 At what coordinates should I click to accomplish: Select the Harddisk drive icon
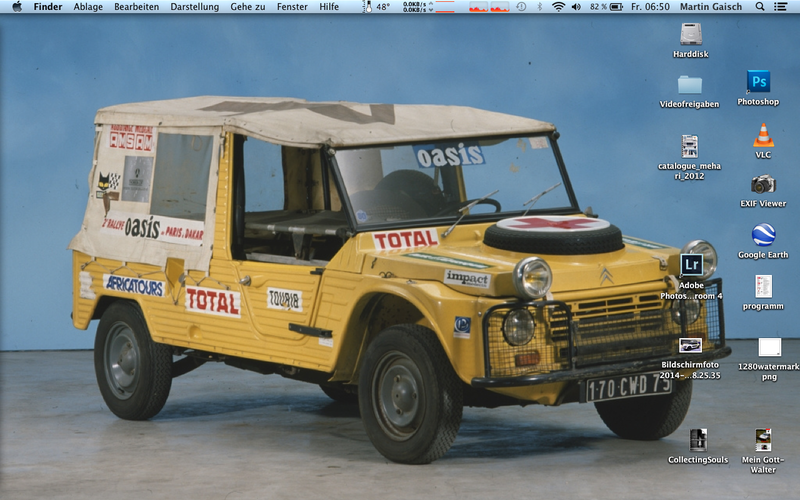pos(691,35)
